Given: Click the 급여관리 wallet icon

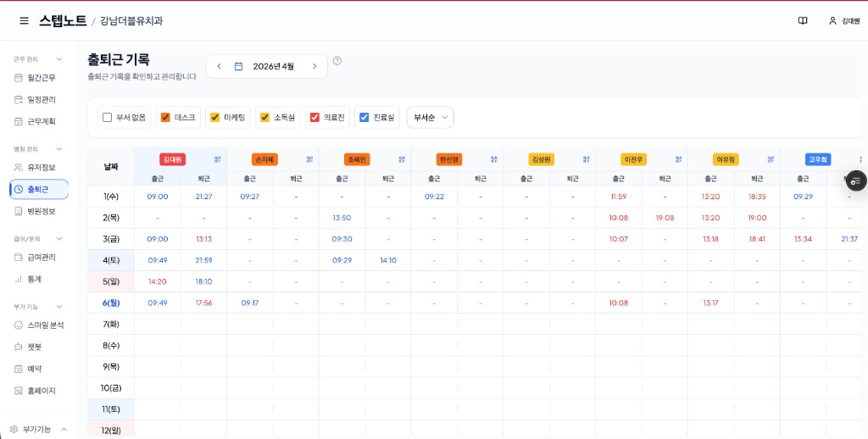Looking at the screenshot, I should coord(19,258).
